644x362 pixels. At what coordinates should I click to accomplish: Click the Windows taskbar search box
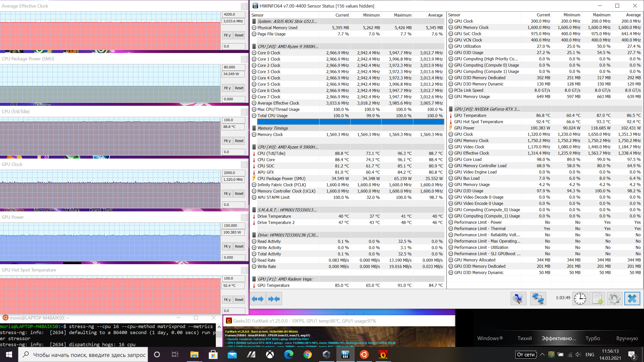84,355
